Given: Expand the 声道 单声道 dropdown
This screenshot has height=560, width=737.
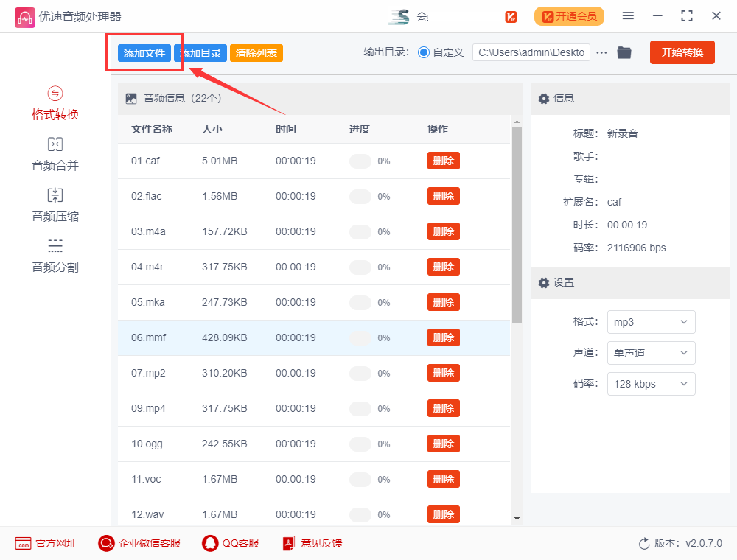Looking at the screenshot, I should [651, 353].
